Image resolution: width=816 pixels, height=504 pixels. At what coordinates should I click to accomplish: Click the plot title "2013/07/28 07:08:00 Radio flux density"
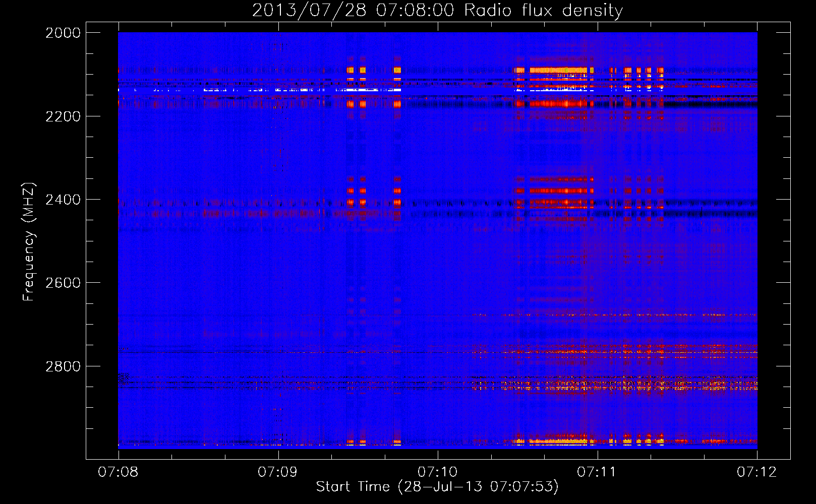tap(437, 11)
